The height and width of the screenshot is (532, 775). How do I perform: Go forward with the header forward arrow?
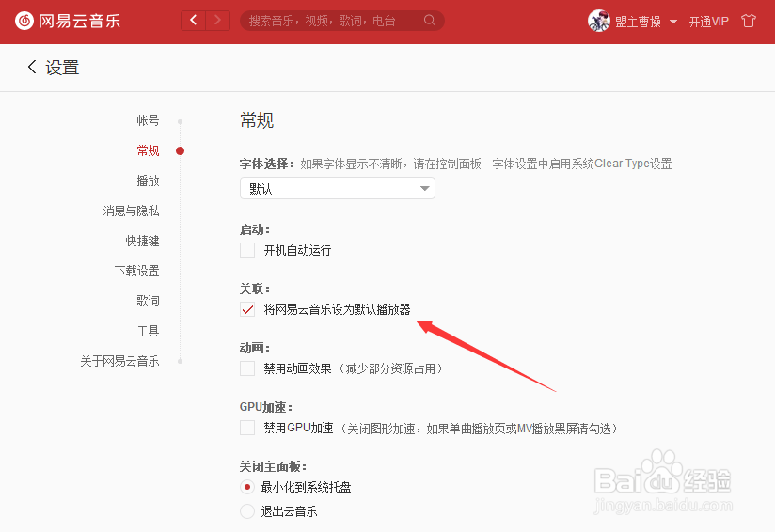point(217,21)
